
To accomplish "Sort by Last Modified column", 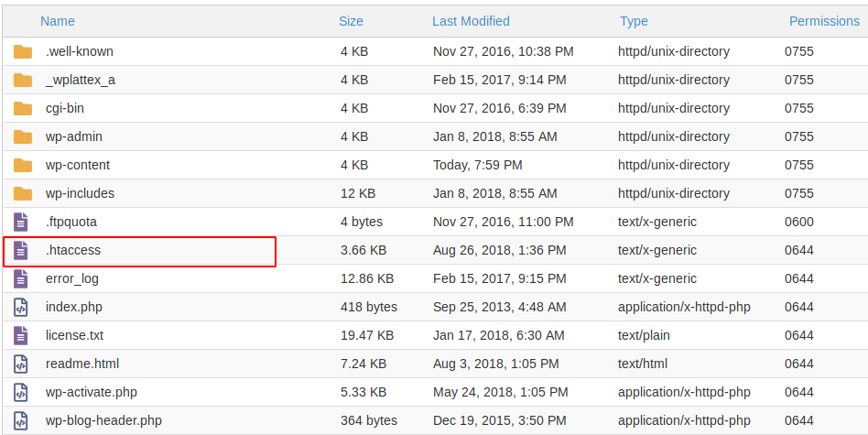I will coord(471,20).
